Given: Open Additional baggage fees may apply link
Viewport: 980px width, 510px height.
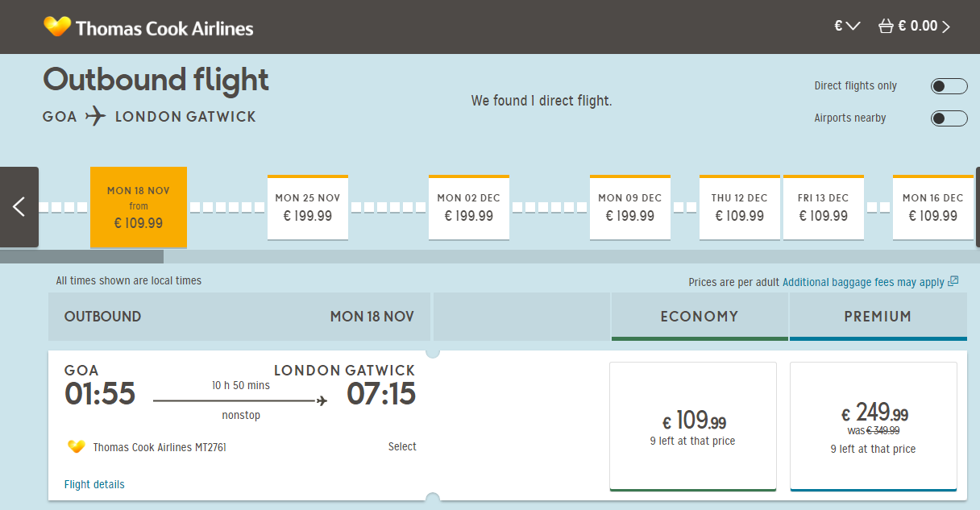Looking at the screenshot, I should (x=863, y=282).
